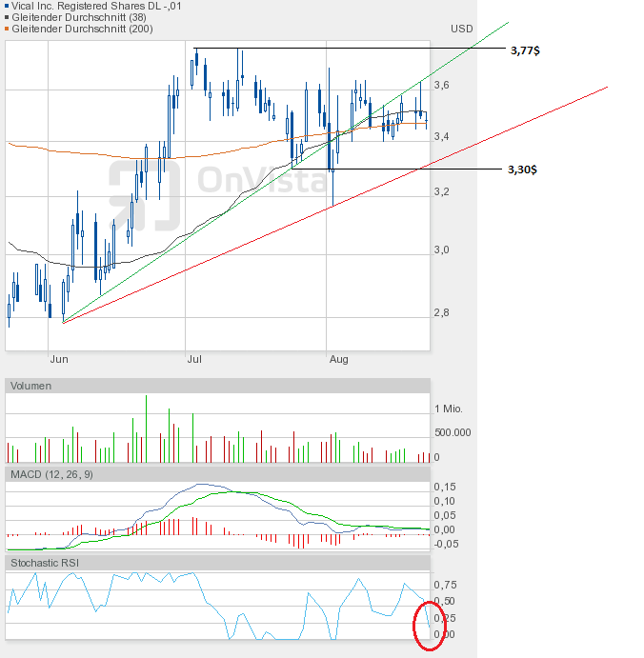
Task: Click the Volumen panel header
Action: click(31, 386)
